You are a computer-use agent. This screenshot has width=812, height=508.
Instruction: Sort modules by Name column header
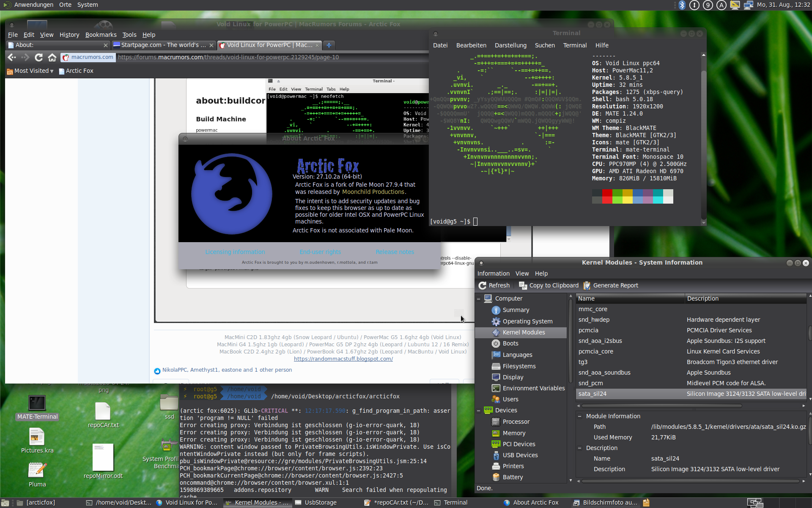tap(630, 298)
